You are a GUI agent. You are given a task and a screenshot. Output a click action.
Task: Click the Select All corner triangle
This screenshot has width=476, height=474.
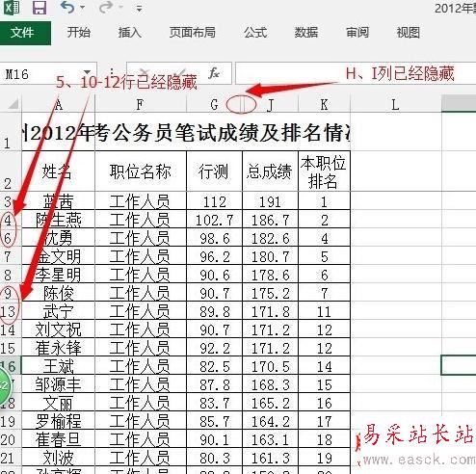tap(13, 104)
